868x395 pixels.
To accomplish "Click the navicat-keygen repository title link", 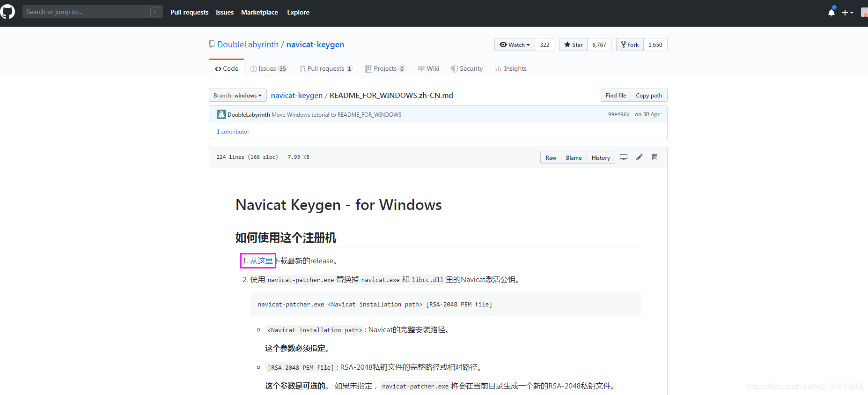I will click(x=315, y=45).
